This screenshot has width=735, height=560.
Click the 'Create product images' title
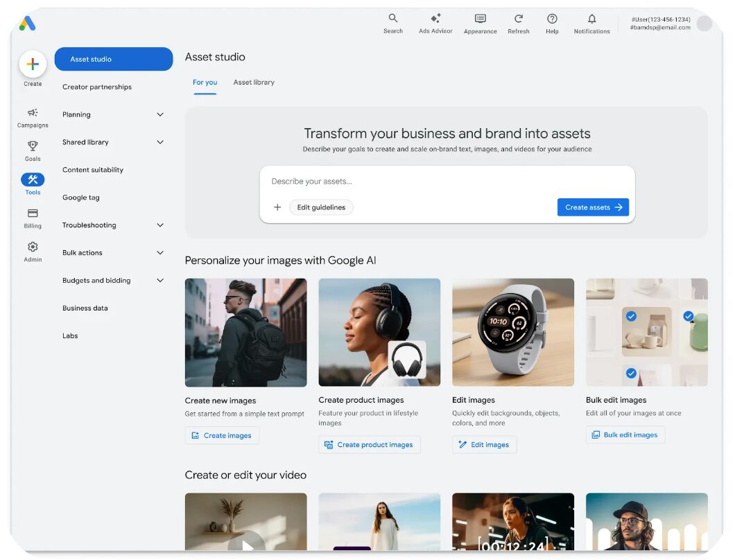(x=361, y=400)
